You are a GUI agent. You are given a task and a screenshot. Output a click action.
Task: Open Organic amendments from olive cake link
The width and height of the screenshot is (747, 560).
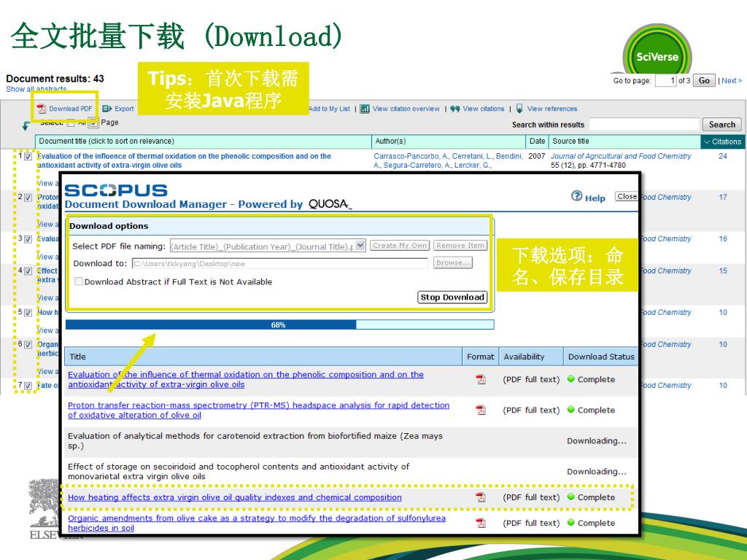tap(257, 523)
